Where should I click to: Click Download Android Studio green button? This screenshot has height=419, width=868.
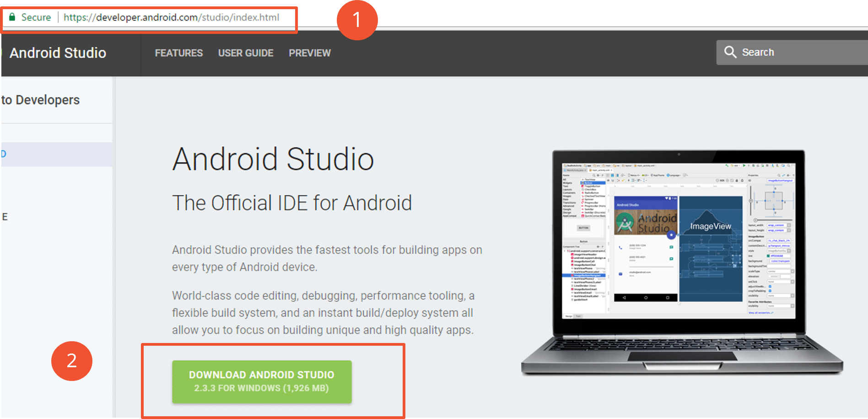(x=262, y=381)
